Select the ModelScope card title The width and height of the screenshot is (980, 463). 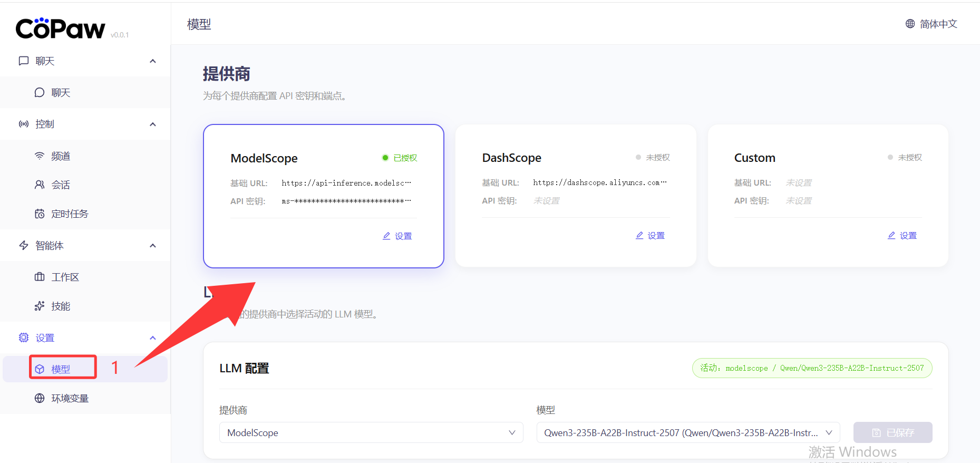264,158
